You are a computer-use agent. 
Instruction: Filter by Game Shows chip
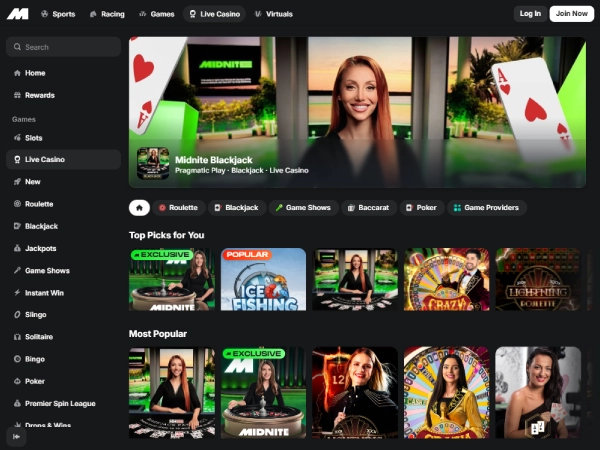tap(303, 208)
